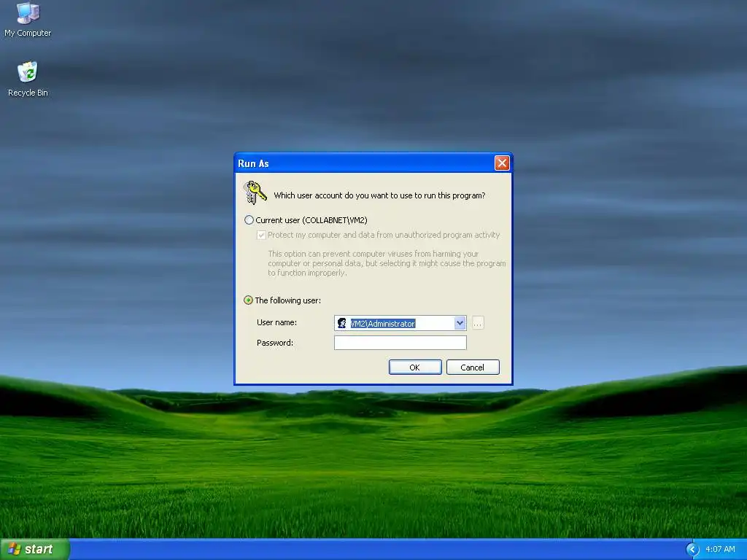Click the 'Password:' label
747x560 pixels.
(275, 343)
